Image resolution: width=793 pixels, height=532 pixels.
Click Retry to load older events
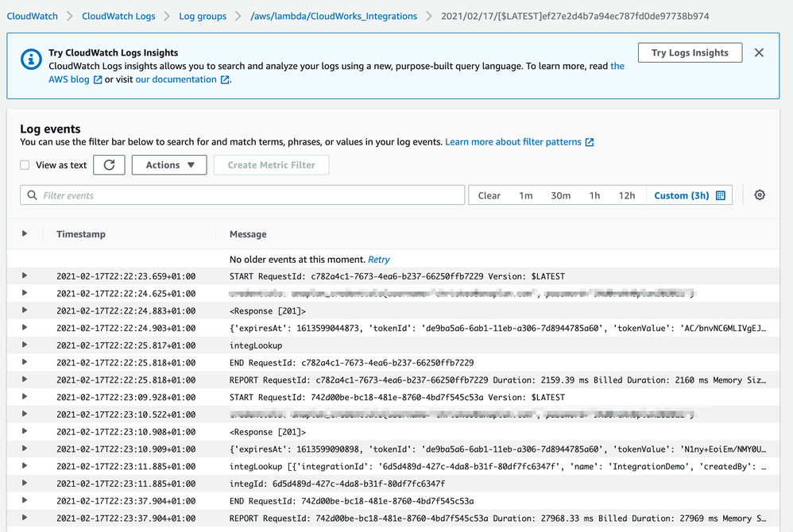379,259
